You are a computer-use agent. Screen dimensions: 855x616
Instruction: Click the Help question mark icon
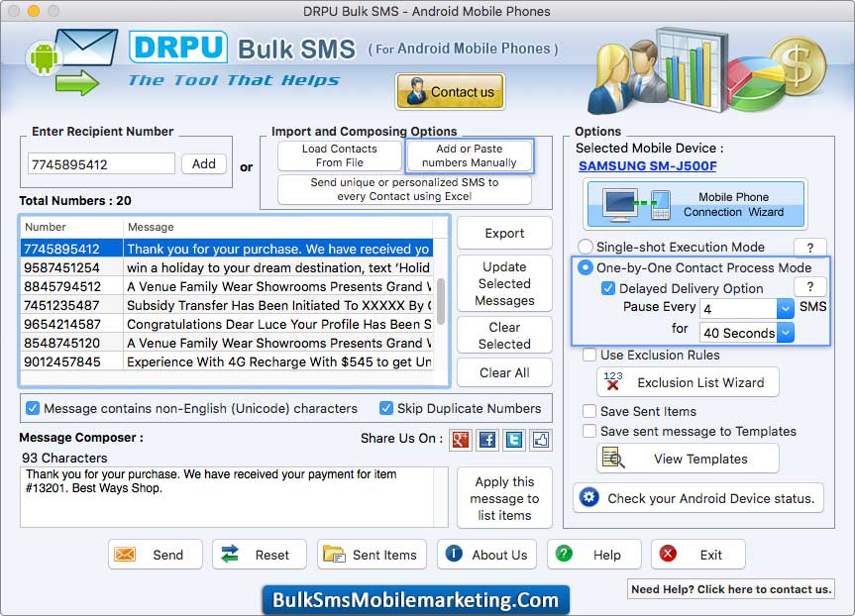564,554
